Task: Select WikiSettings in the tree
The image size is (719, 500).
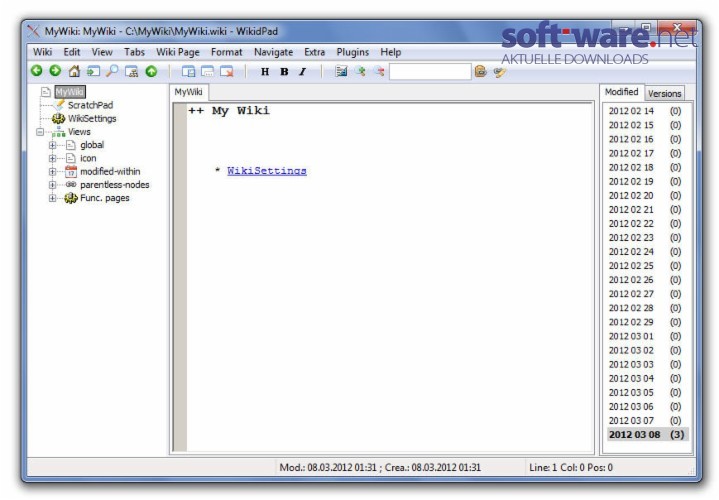Action: tap(92, 118)
